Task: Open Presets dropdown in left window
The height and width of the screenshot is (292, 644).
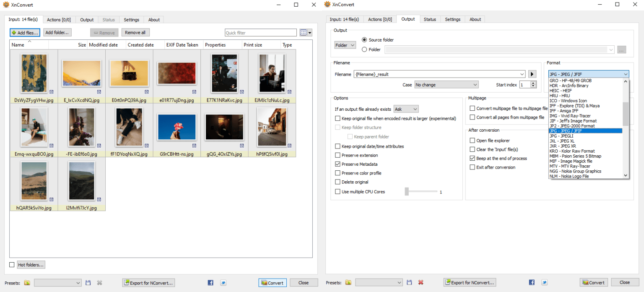Action: (x=57, y=283)
